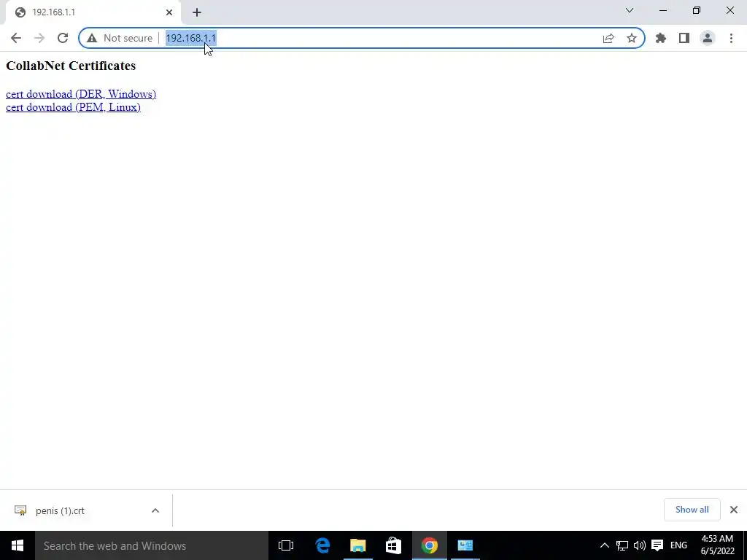The image size is (747, 560).
Task: Click the CollabNet Certificates heading
Action: tap(71, 66)
